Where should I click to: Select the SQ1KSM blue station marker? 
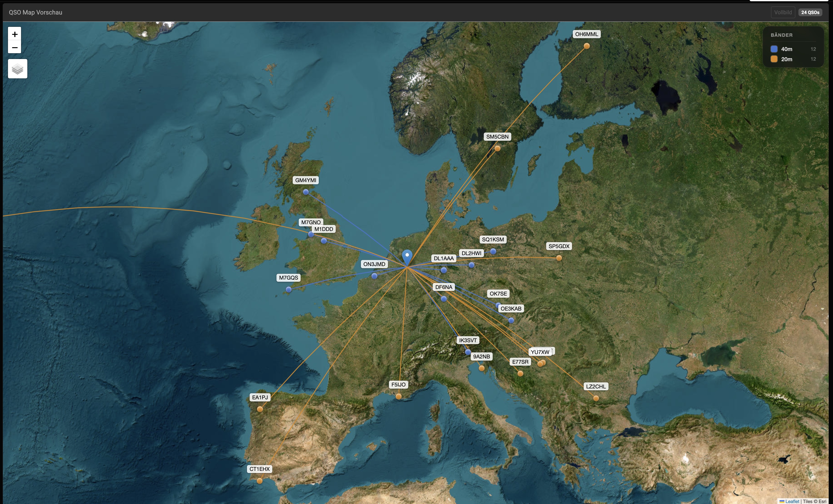click(x=493, y=252)
